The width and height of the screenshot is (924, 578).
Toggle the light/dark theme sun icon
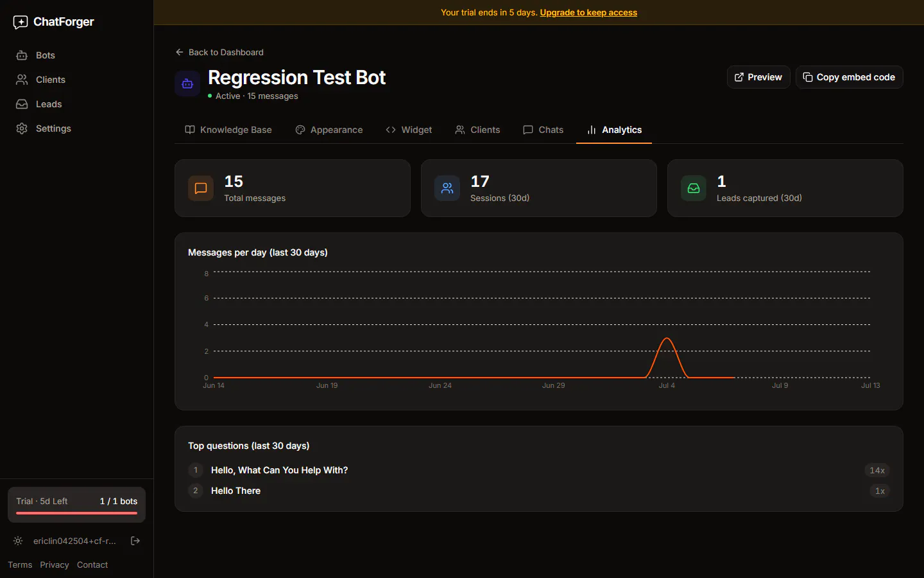point(18,541)
